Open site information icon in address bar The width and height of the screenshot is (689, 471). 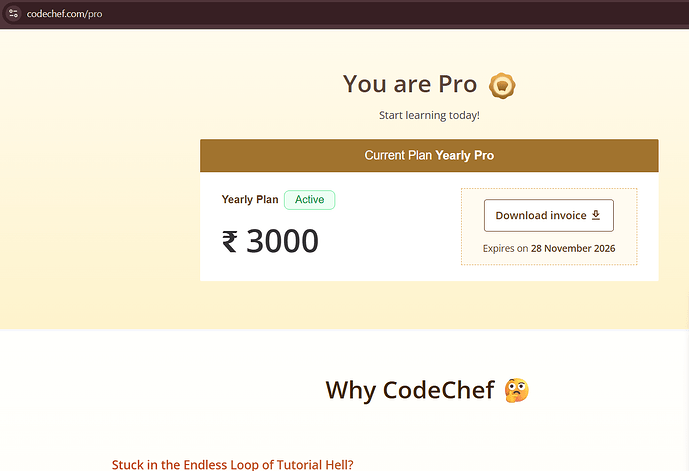click(13, 14)
